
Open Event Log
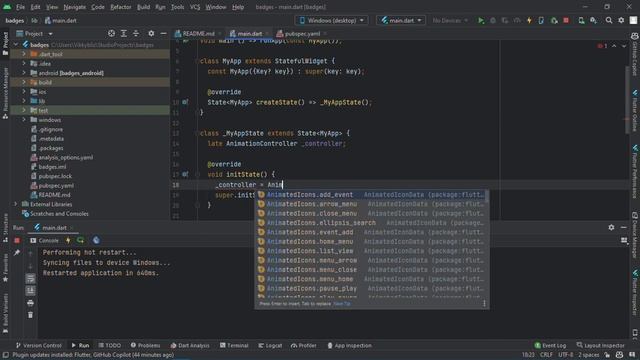pyautogui.click(x=550, y=345)
